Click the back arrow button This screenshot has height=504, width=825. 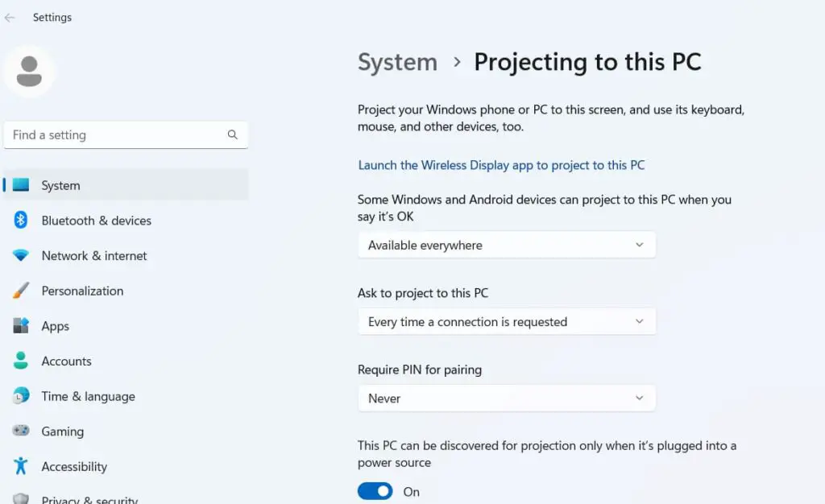(10, 17)
